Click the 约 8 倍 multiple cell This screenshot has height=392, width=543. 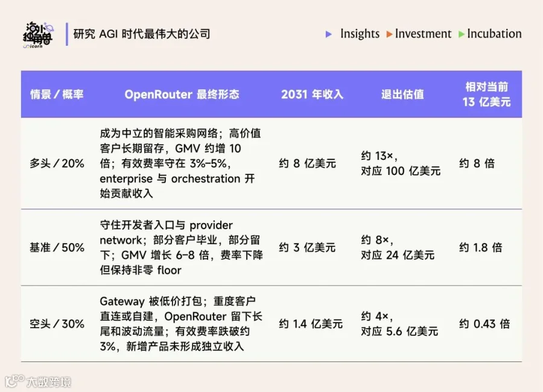click(x=477, y=163)
